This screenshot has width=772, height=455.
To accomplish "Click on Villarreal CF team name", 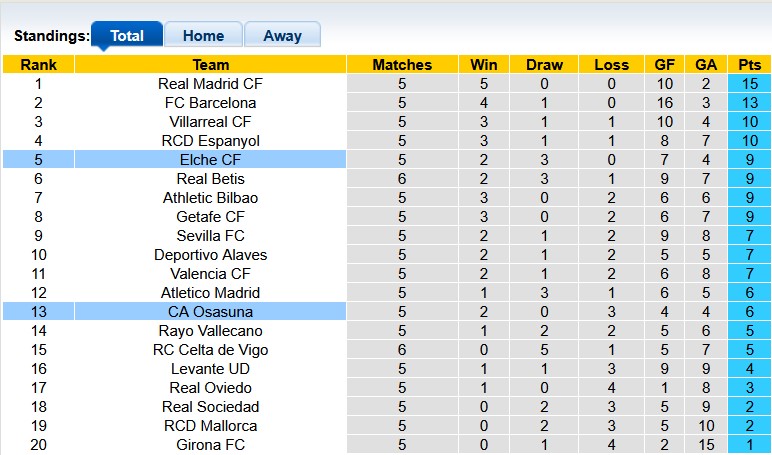I will [x=210, y=122].
